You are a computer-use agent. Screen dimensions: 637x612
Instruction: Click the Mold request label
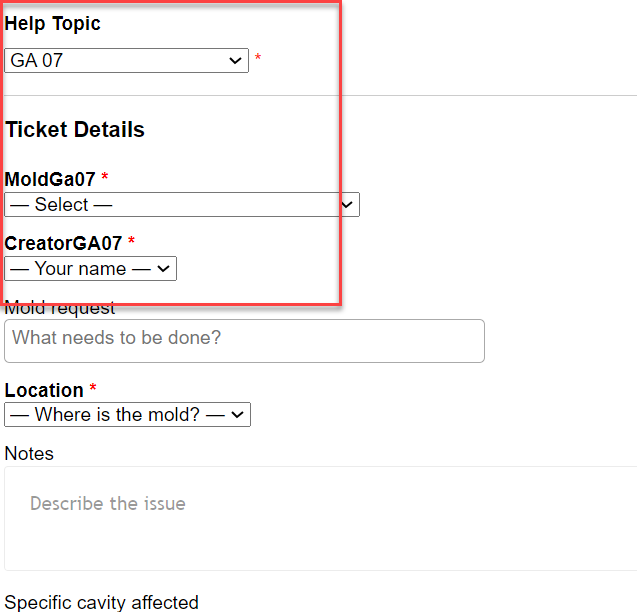click(x=60, y=309)
